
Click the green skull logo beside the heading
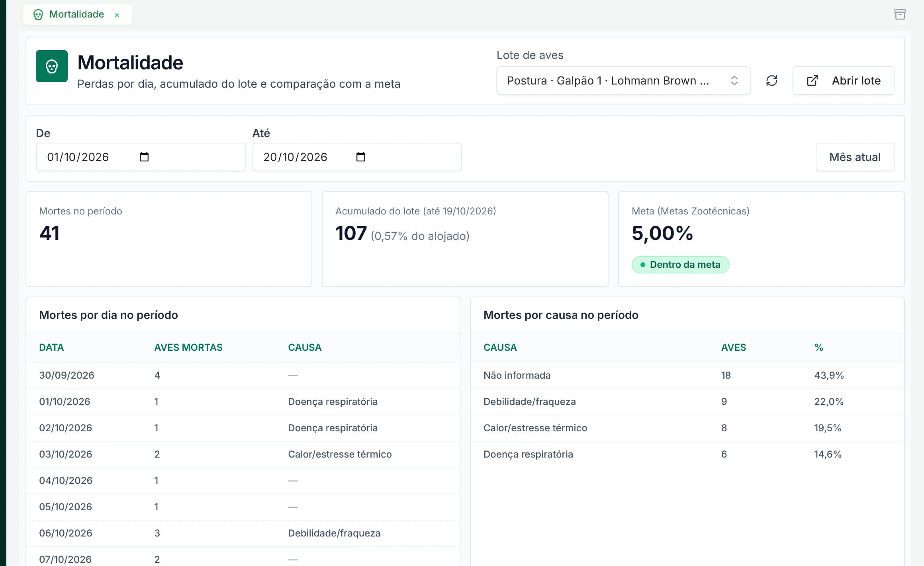52,66
